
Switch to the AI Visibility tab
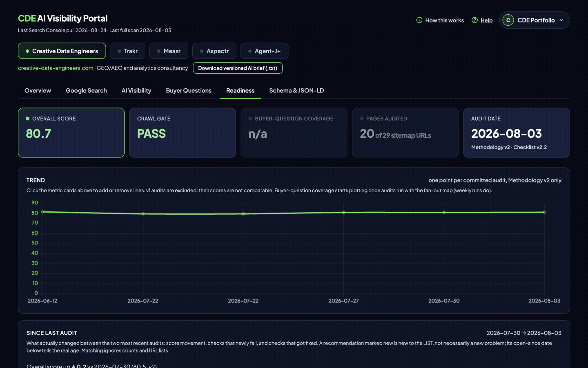coord(136,90)
